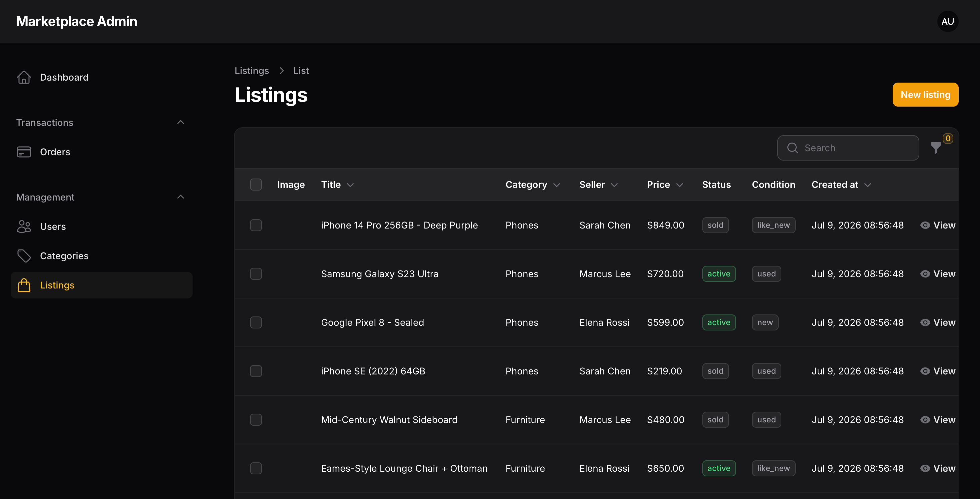Viewport: 980px width, 499px height.
Task: View the Samsung Galaxy S23 Ultra listing
Action: pyautogui.click(x=937, y=273)
